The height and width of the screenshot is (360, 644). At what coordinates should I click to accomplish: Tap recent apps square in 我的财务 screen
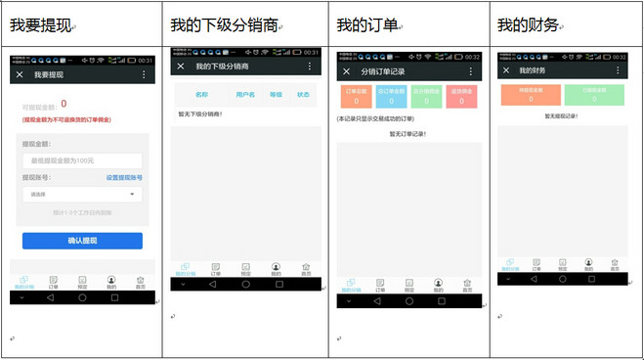pyautogui.click(x=591, y=279)
